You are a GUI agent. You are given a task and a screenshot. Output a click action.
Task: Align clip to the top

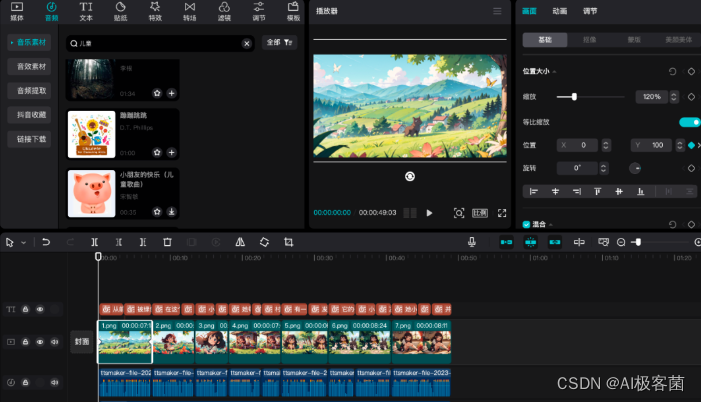[x=597, y=191]
